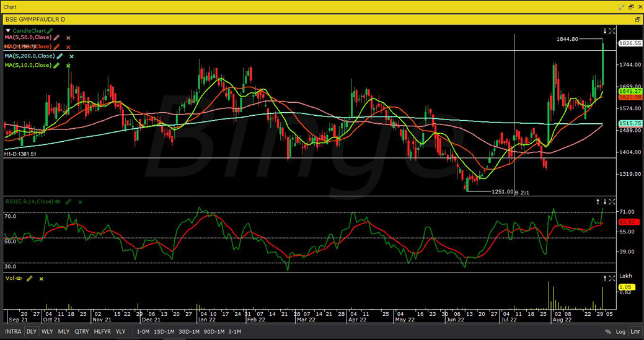Click the MA(S,200.0,Close) legend label

(30, 56)
